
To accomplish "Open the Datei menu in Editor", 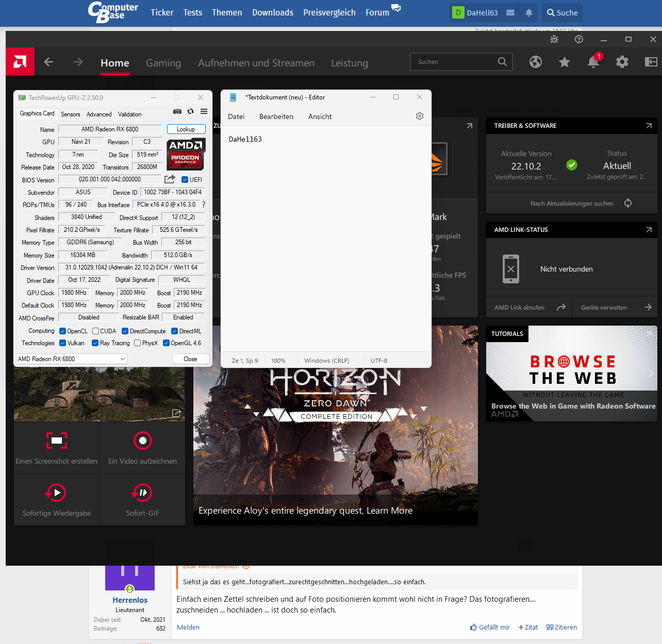I will [x=236, y=116].
